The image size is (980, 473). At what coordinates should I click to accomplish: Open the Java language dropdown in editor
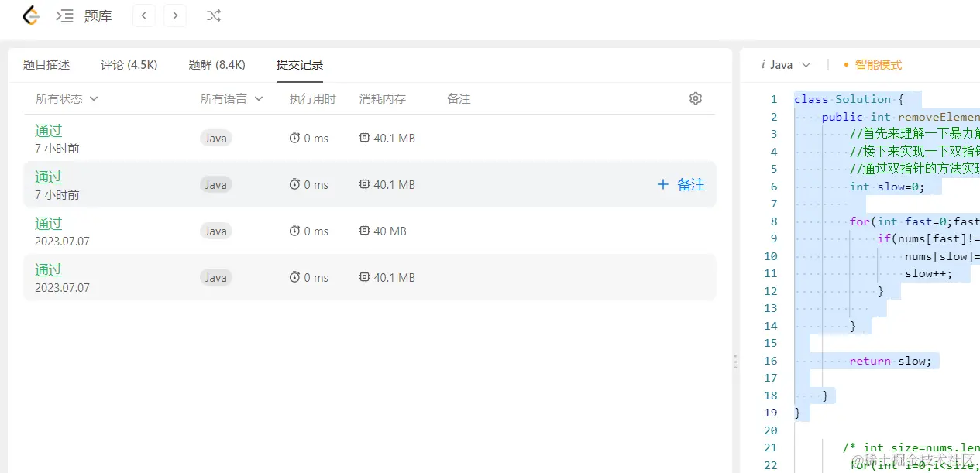pos(786,65)
